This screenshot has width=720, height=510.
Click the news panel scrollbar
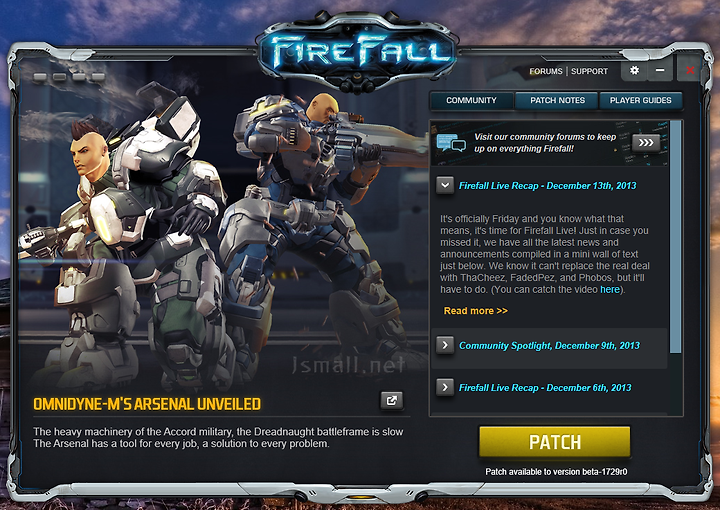coord(675,237)
